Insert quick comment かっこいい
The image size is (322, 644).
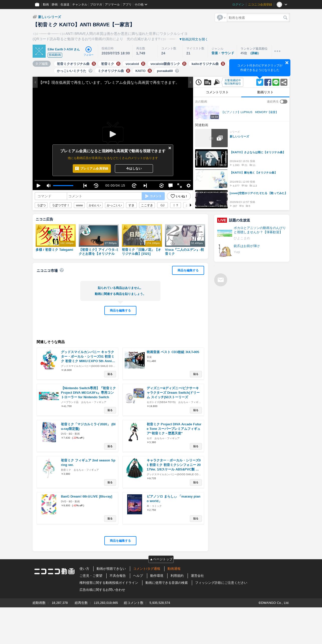tap(114, 205)
